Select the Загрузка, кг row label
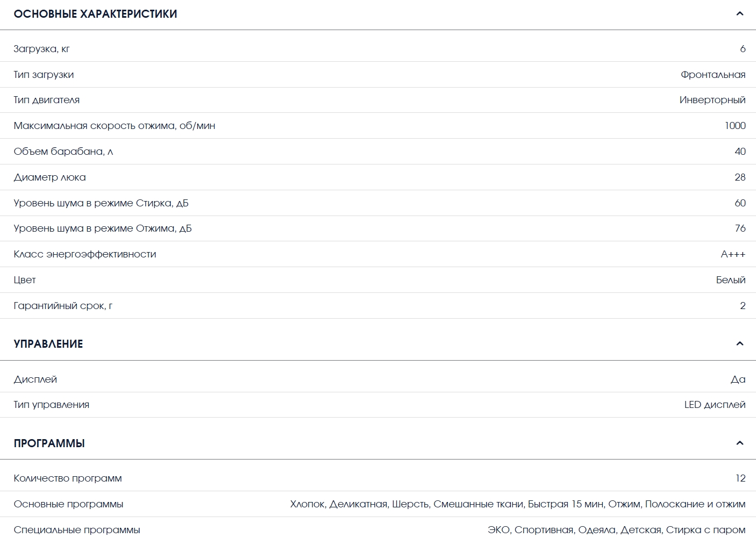Viewport: 756px width, 538px height. click(41, 49)
